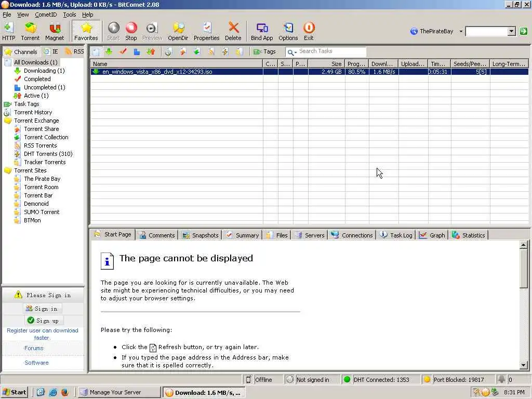Show the Graph tab
This screenshot has width=532, height=399.
point(432,235)
